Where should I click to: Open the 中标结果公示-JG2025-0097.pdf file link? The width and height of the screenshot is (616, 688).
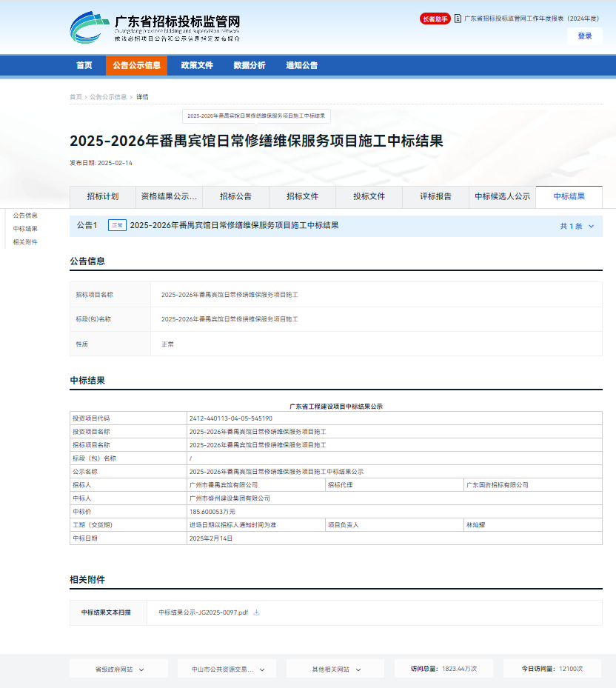203,612
